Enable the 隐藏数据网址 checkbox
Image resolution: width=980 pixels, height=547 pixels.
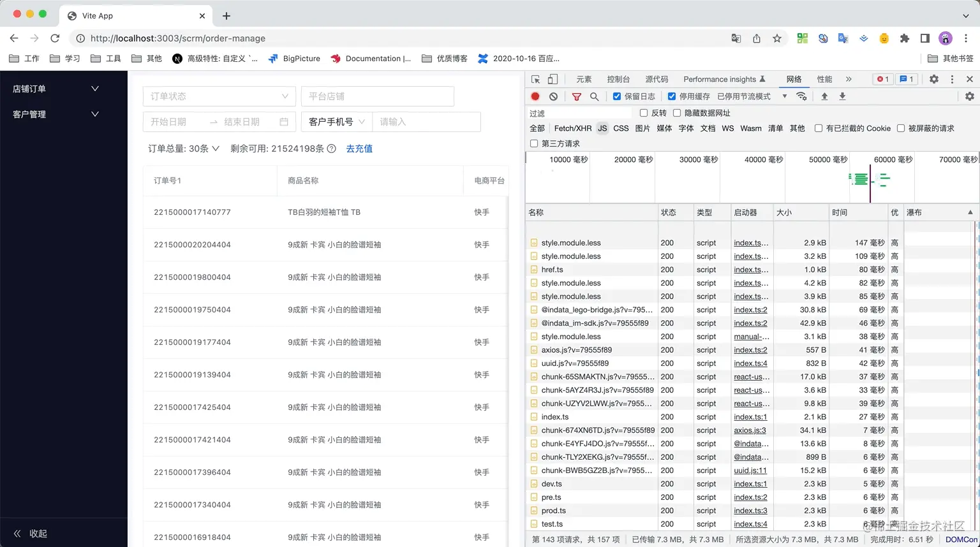point(677,113)
